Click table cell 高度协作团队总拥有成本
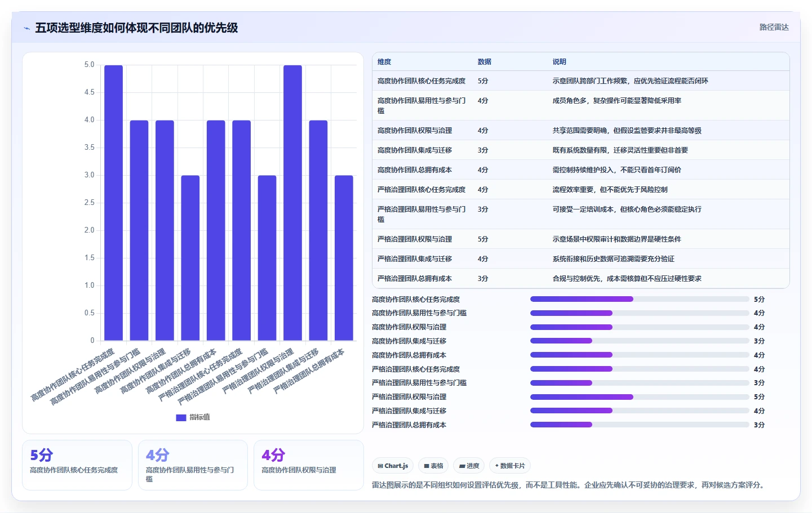 tap(415, 170)
